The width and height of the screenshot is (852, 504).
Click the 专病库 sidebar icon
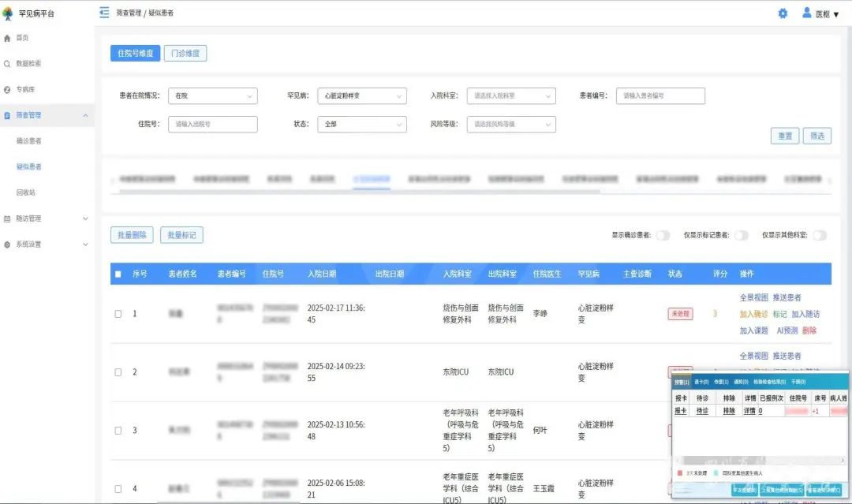[x=8, y=90]
